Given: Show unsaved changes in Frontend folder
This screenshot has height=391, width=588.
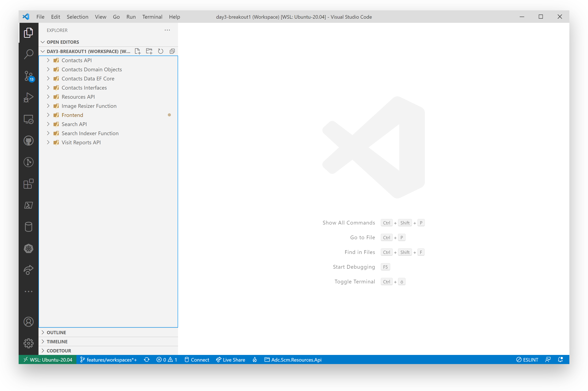Looking at the screenshot, I should click(169, 115).
